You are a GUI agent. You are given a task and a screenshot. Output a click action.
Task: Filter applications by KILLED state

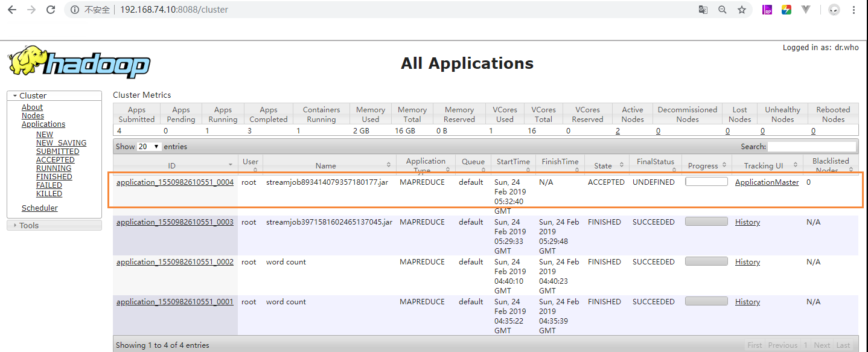click(x=49, y=194)
